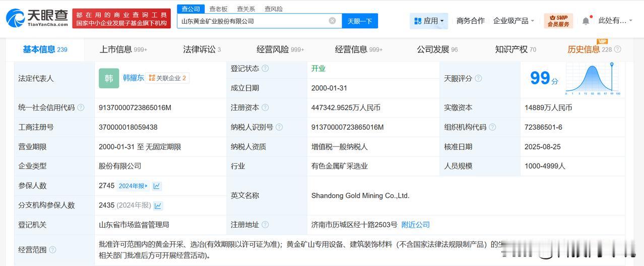Select the 经营风险 tab

pos(280,49)
